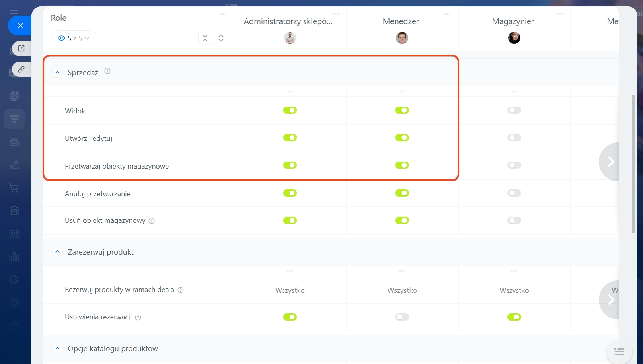The width and height of the screenshot is (643, 364).
Task: Open the hexagon icon in the sidebar
Action: [14, 302]
